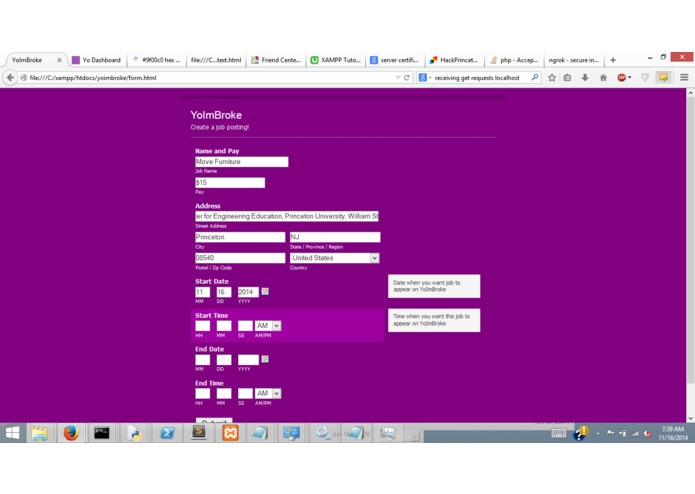695x494 pixels.
Task: Switch to the ngrok tab
Action: [574, 60]
